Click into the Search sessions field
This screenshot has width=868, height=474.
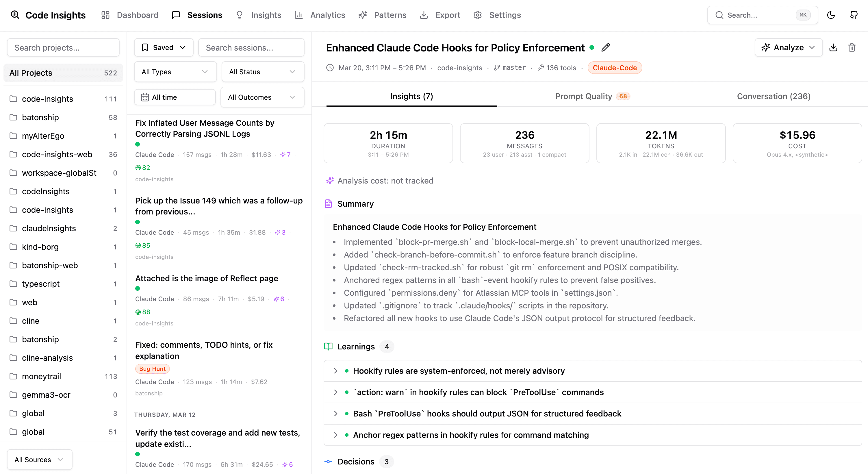coord(251,47)
